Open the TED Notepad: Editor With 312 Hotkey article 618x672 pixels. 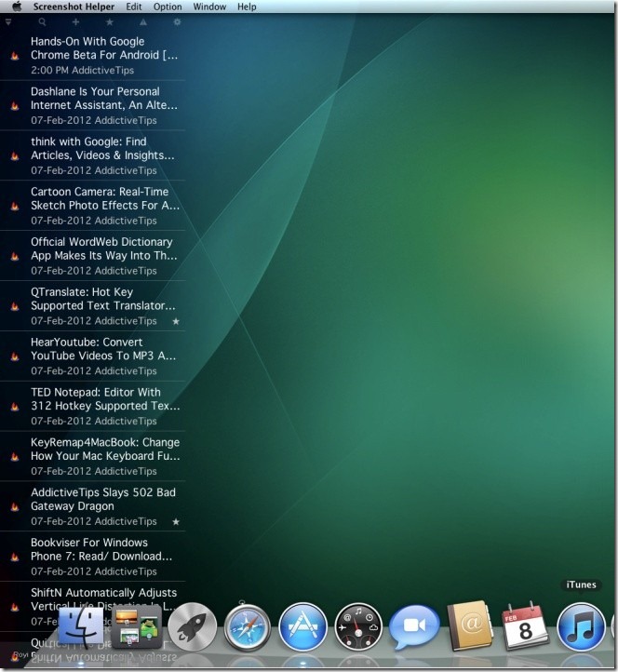point(92,407)
